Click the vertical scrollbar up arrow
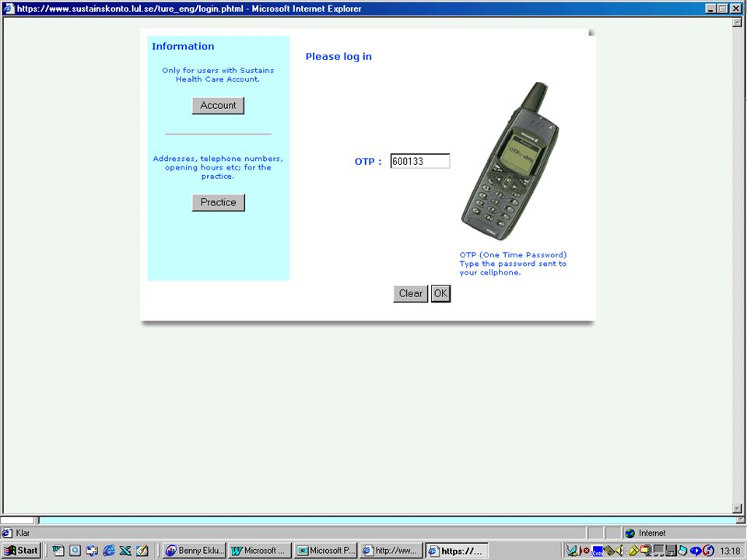 pos(737,23)
